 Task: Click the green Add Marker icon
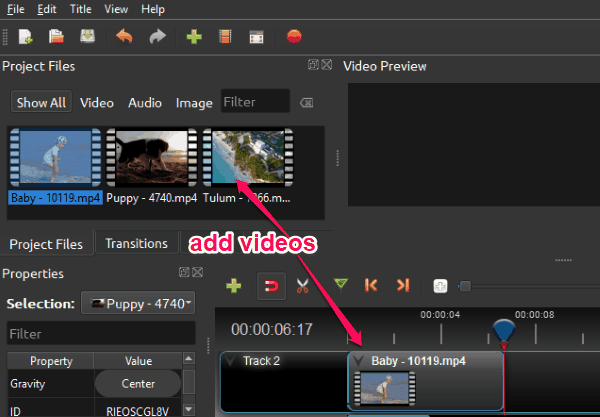click(x=340, y=285)
